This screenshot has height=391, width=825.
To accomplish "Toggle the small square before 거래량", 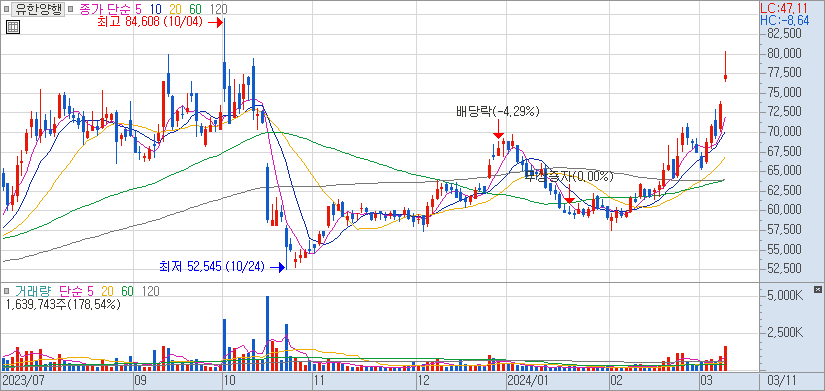I will [6, 291].
